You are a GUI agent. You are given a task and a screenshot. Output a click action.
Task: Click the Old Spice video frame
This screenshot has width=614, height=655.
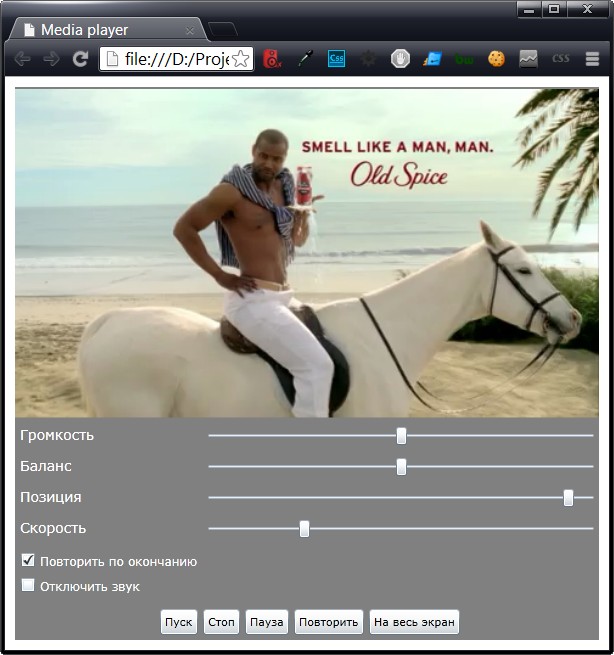[307, 253]
